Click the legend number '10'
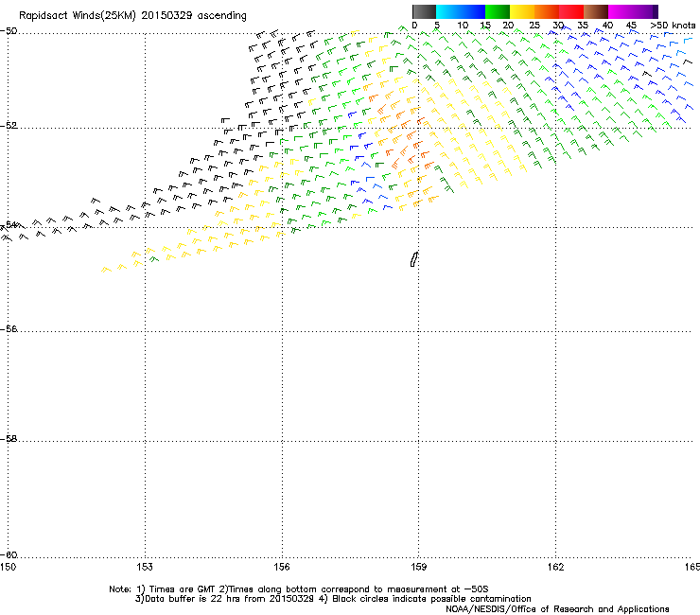 coord(463,26)
